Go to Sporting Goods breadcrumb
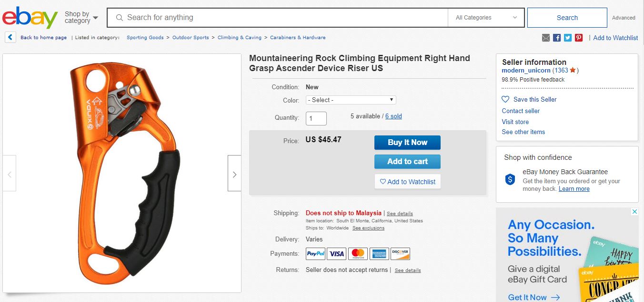 (145, 37)
